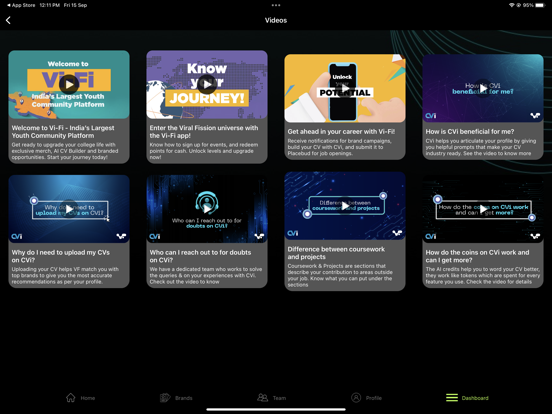Select the Home tab label

(x=88, y=398)
